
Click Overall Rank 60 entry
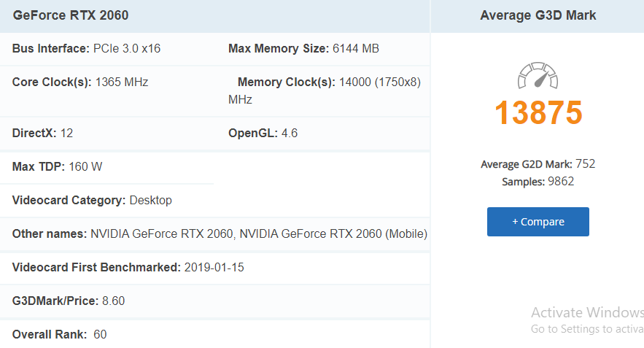click(60, 334)
